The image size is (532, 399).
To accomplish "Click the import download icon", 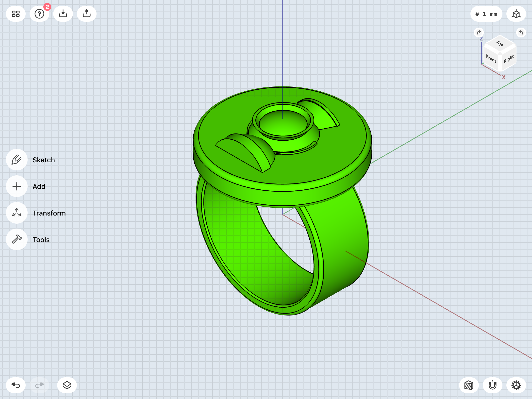I will [x=63, y=14].
